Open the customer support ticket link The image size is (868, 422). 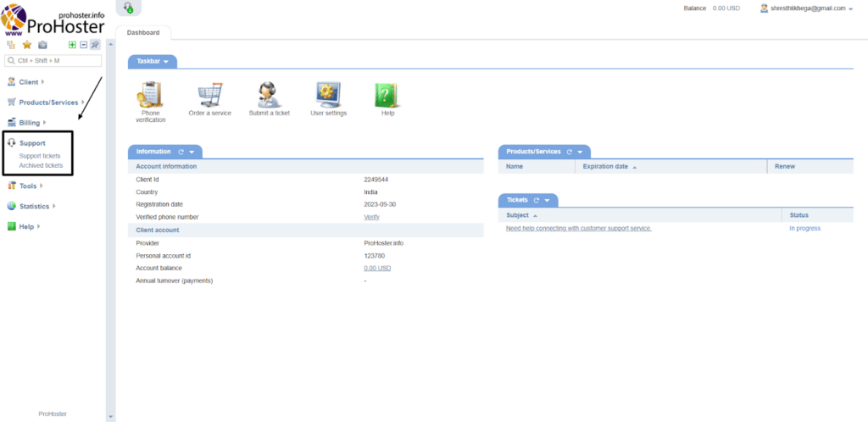(578, 228)
